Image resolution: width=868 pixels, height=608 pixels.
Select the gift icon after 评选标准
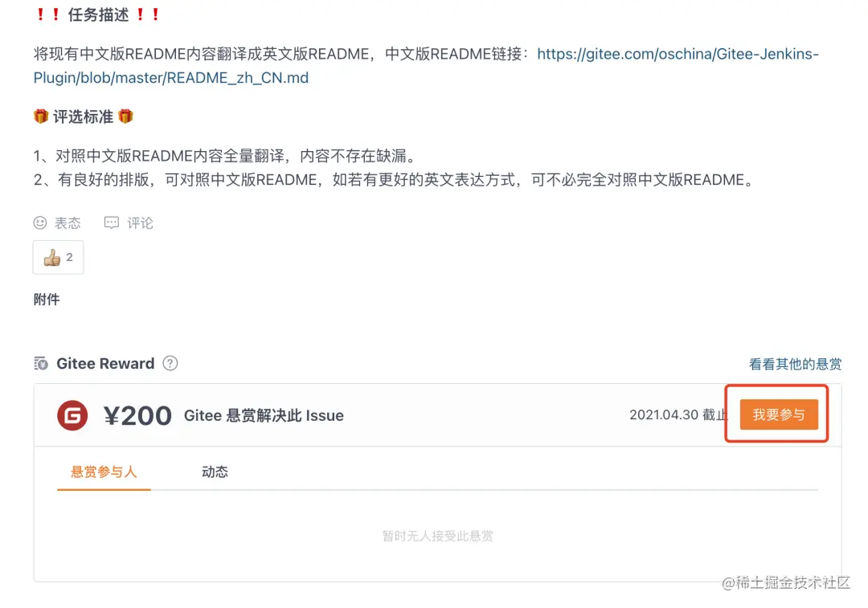pyautogui.click(x=126, y=116)
